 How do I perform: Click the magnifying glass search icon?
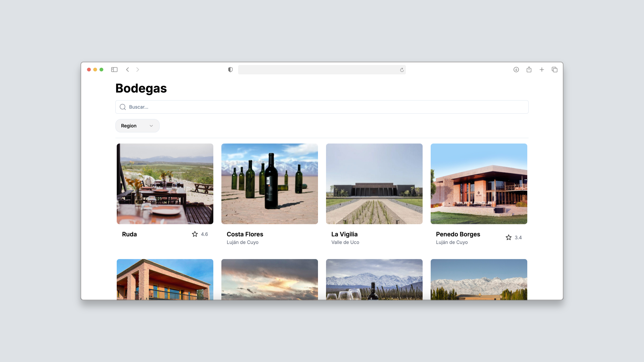123,107
